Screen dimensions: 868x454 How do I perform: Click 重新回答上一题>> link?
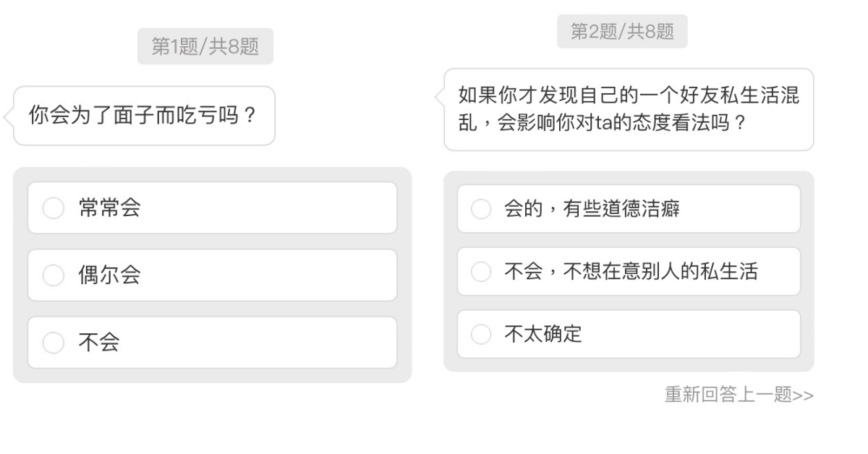click(739, 395)
